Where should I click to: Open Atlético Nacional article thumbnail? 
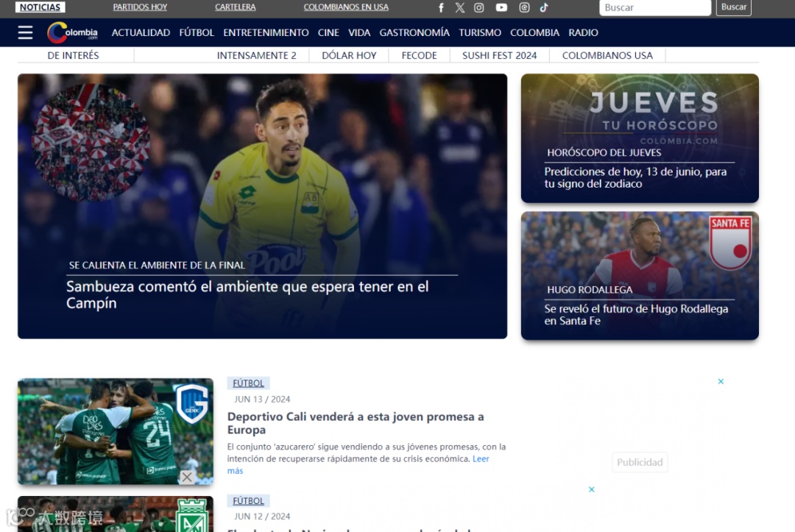click(x=116, y=514)
